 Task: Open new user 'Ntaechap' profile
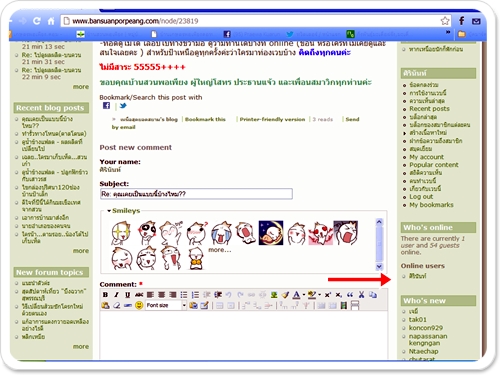pyautogui.click(x=423, y=351)
